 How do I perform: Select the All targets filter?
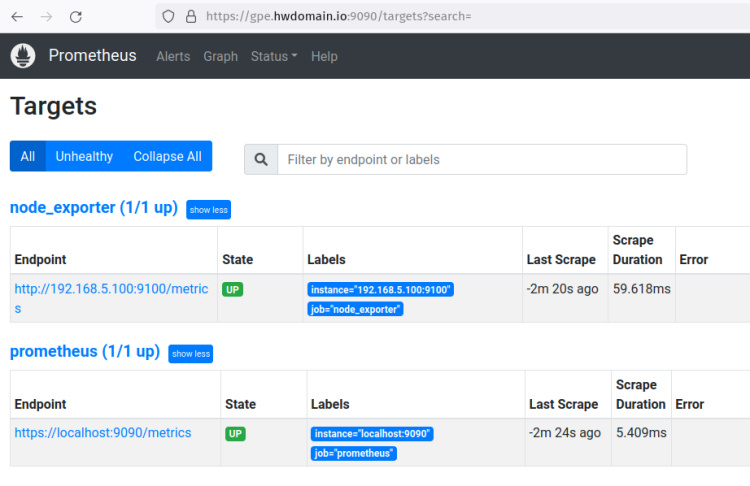point(27,156)
